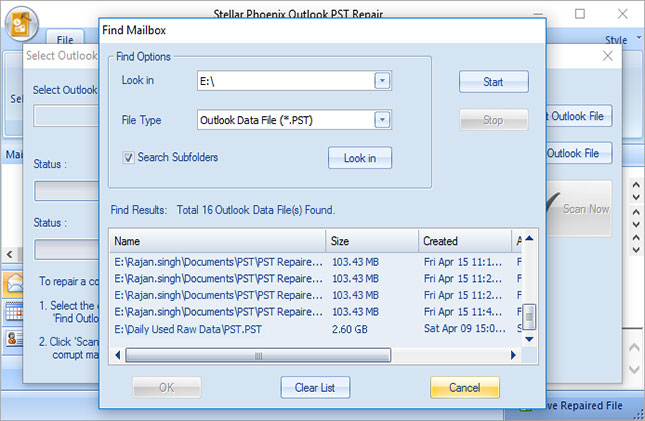645x421 pixels.
Task: Open the File tab
Action: click(64, 39)
